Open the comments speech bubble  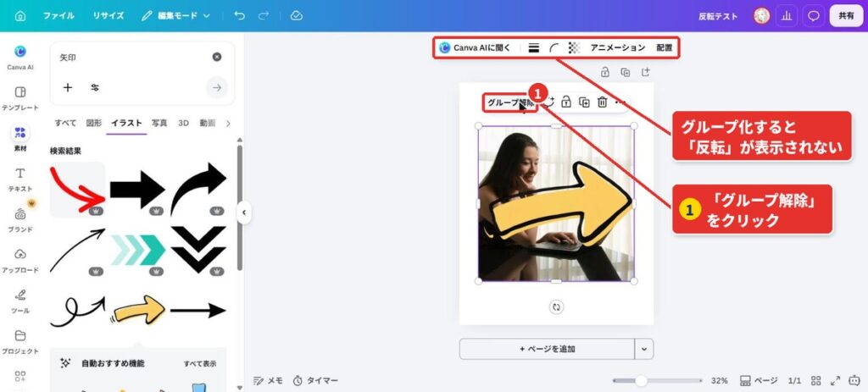(x=813, y=16)
